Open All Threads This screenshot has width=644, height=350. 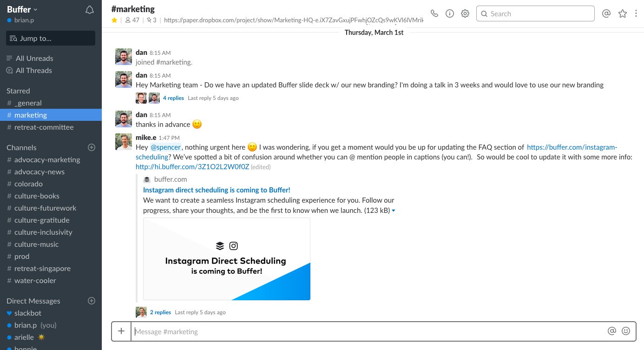click(x=33, y=70)
